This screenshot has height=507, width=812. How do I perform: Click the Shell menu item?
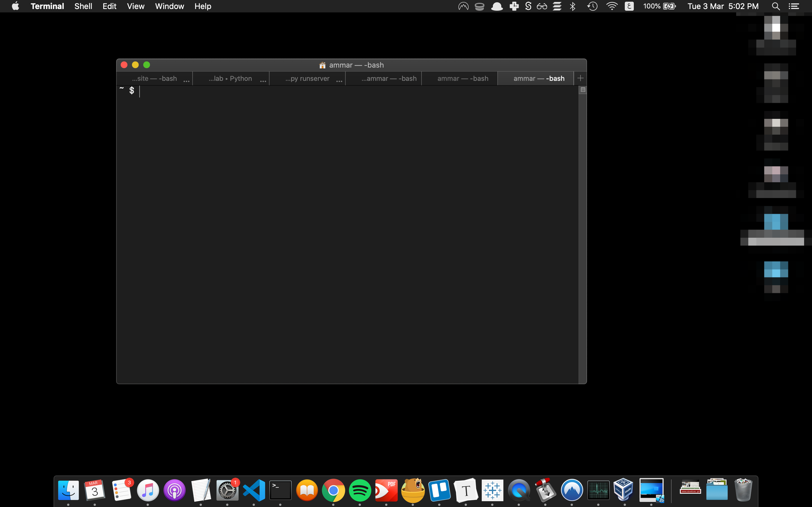83,6
